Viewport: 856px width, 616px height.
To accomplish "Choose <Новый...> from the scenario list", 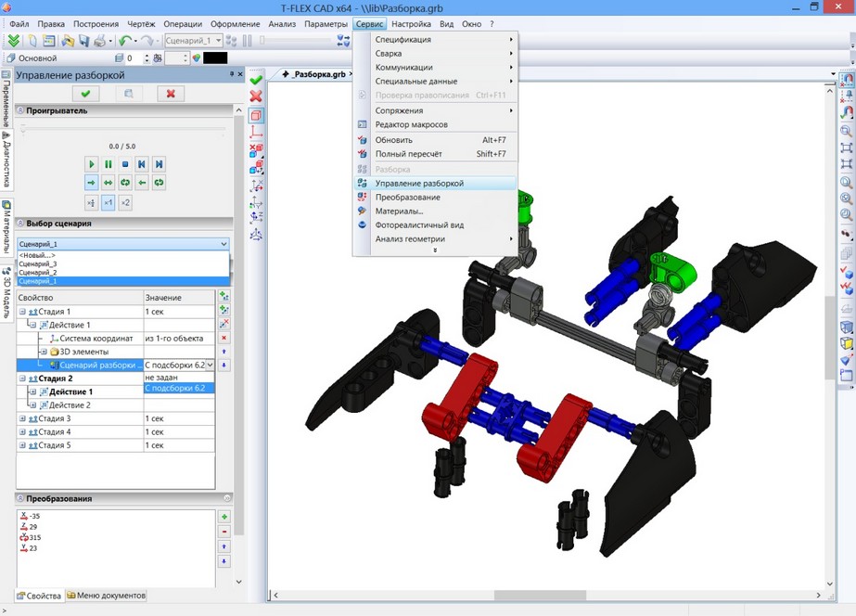I will (x=122, y=255).
